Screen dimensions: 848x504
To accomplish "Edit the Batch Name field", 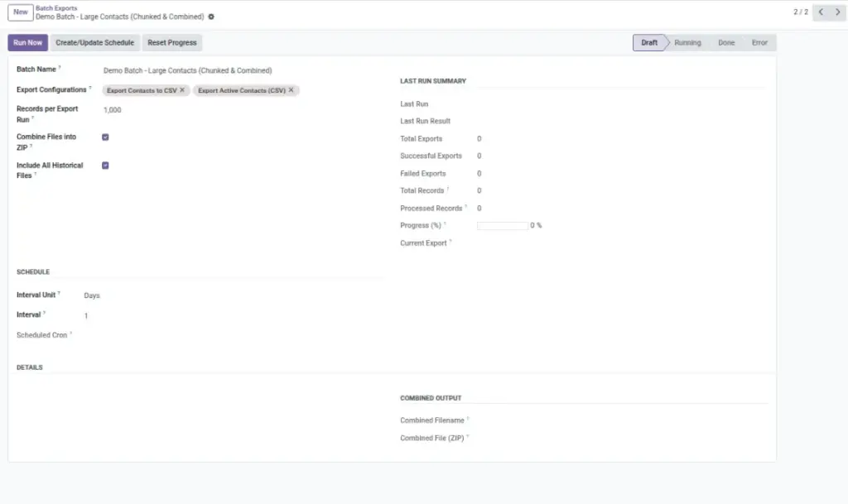I will coord(188,71).
